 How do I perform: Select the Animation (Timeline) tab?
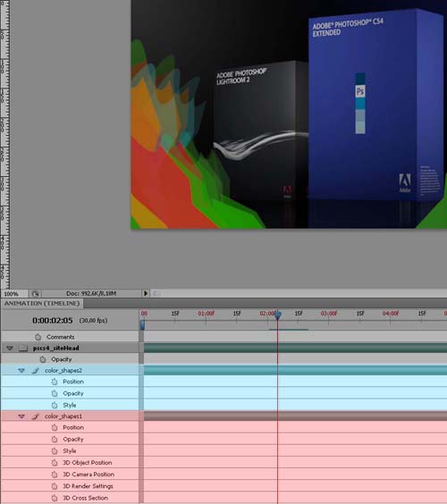(x=42, y=304)
